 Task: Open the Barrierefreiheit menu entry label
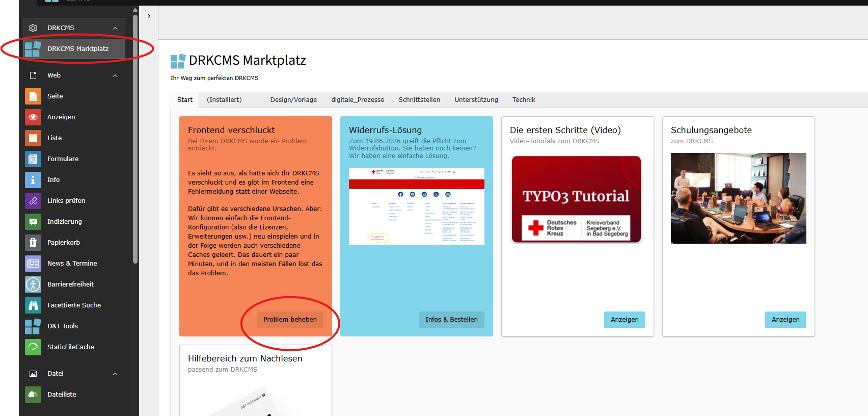pos(70,284)
